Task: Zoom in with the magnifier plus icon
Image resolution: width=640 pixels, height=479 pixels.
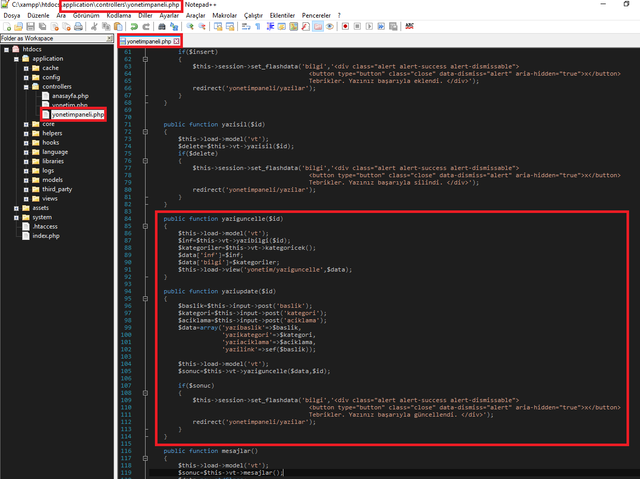Action: [x=190, y=27]
